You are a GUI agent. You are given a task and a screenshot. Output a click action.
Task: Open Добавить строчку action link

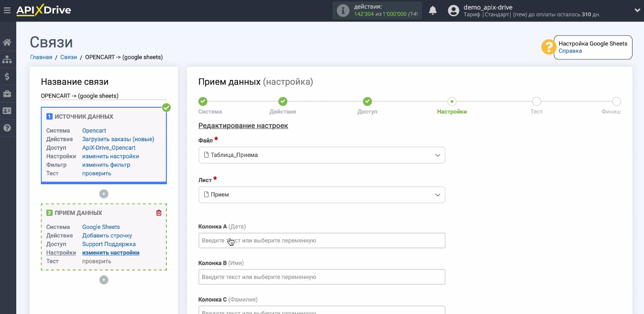click(107, 236)
